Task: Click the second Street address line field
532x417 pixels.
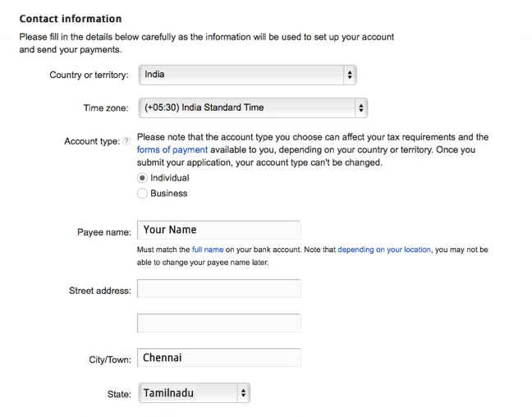Action: click(x=218, y=323)
